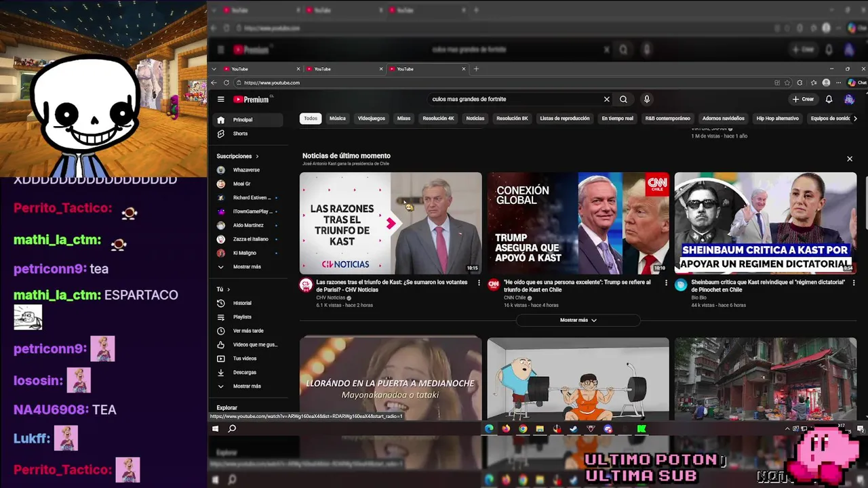Screen dimensions: 868x488
Task: Select the Adornos navideños chip
Action: point(724,119)
